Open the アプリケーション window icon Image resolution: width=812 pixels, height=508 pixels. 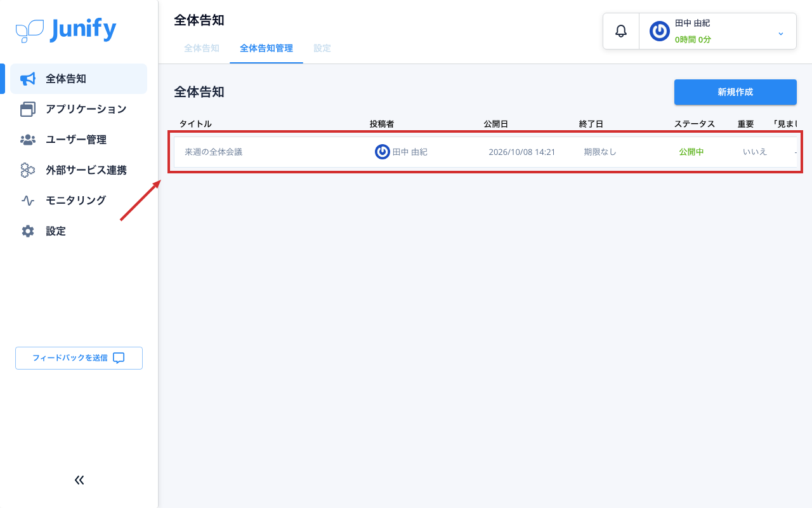(x=28, y=109)
